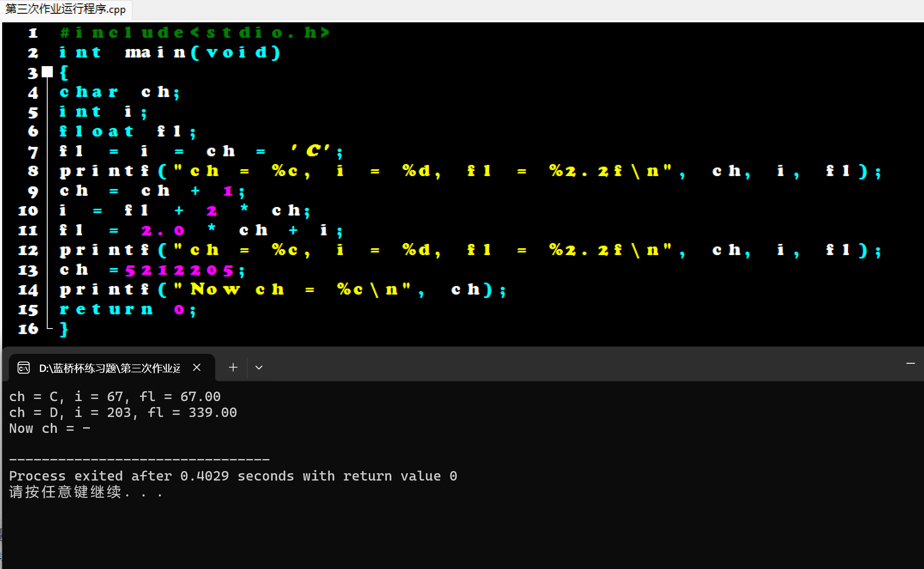Select the 第三次作业运行程序.cpp file tab
Image resolution: width=924 pixels, height=569 pixels.
[66, 9]
